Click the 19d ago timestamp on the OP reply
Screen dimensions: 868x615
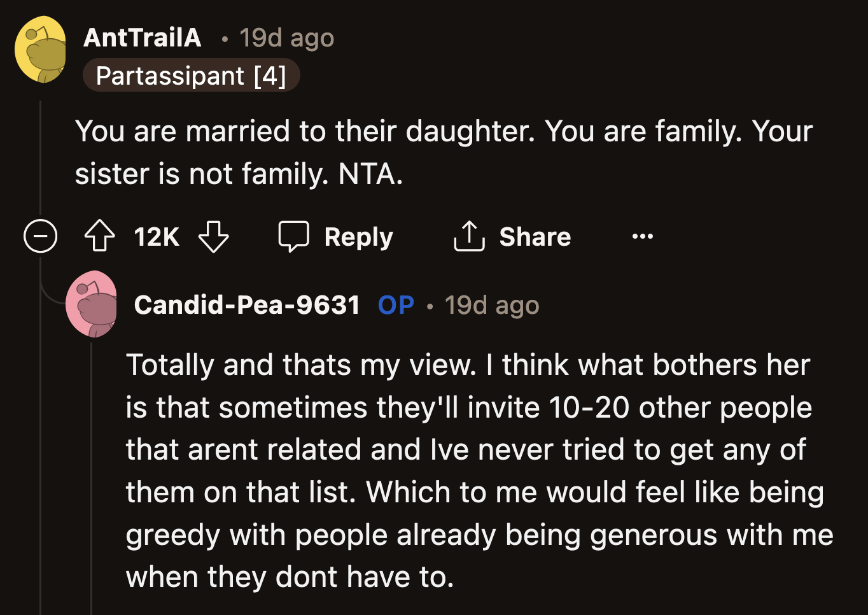pyautogui.click(x=491, y=304)
